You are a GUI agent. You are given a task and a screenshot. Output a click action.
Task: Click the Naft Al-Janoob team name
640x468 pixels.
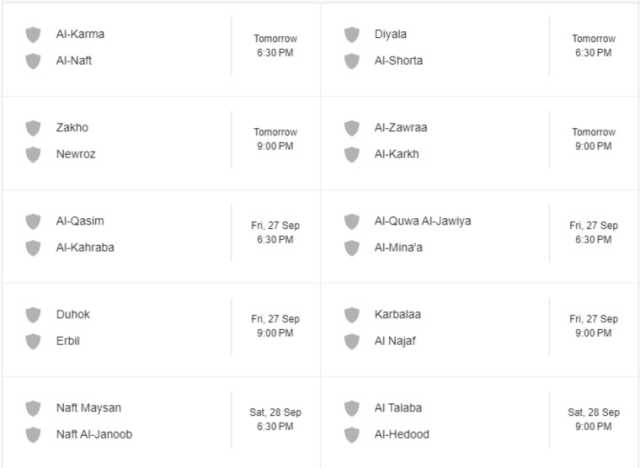[x=94, y=434]
